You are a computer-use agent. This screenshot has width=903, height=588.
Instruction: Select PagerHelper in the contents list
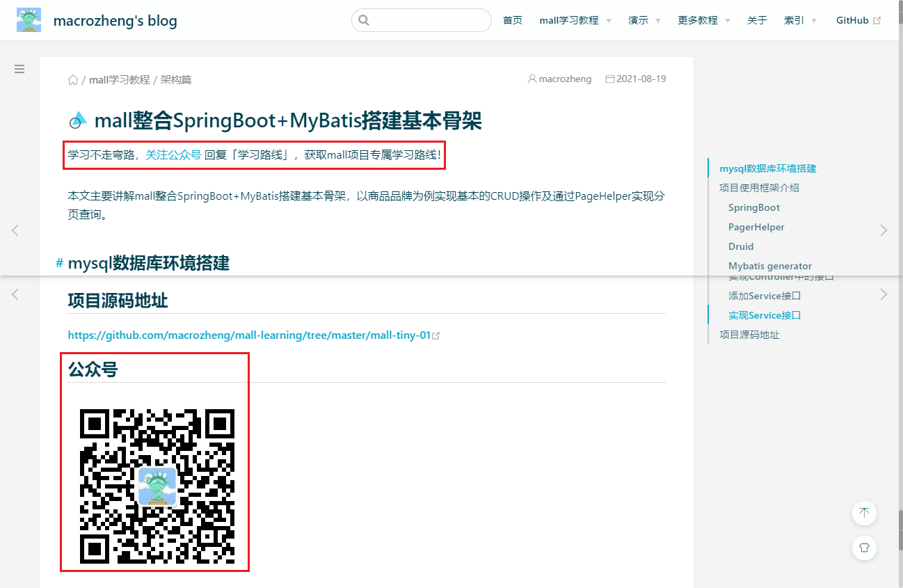coord(756,227)
